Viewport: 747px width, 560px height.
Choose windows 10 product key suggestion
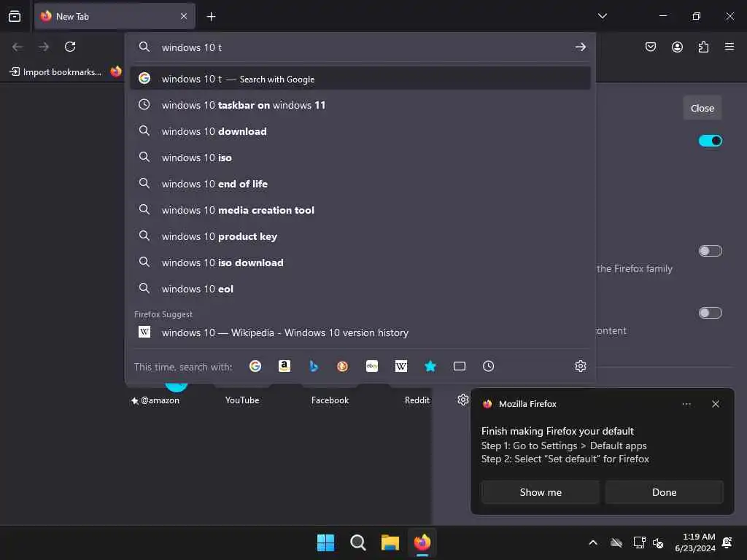(360, 236)
